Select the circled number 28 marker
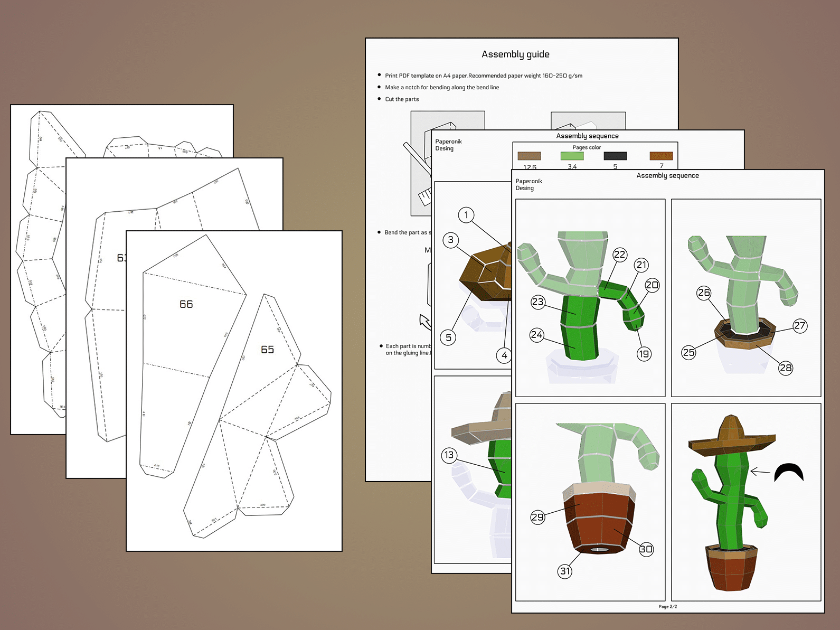The width and height of the screenshot is (840, 630). (x=786, y=368)
